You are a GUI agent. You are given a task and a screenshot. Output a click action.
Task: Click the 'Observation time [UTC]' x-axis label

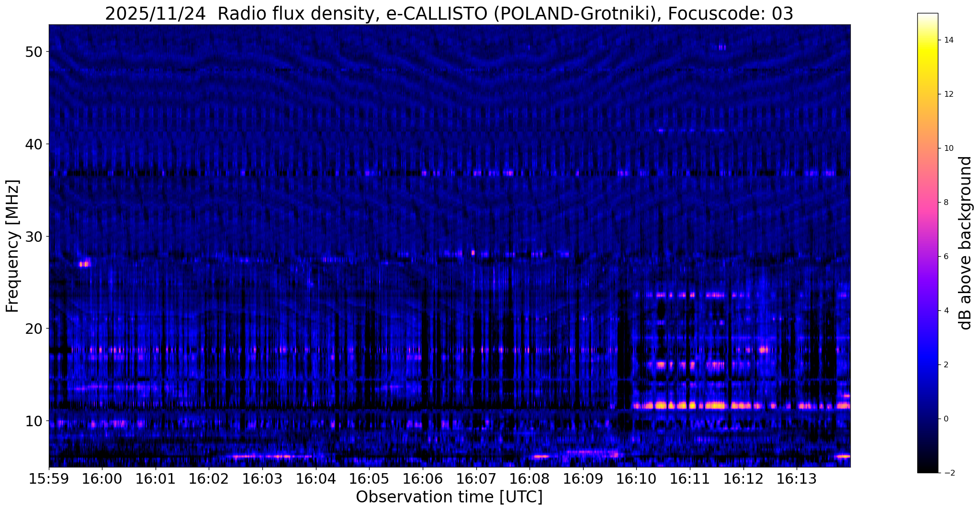click(x=449, y=497)
